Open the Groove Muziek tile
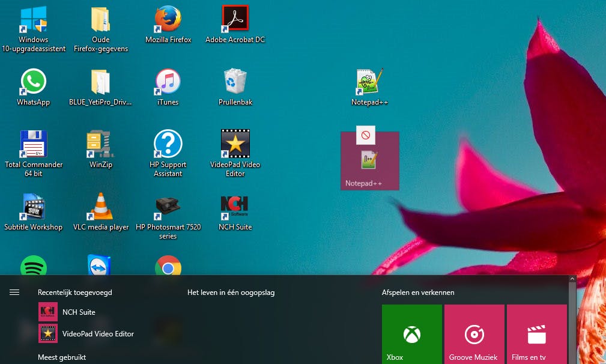 click(x=474, y=334)
